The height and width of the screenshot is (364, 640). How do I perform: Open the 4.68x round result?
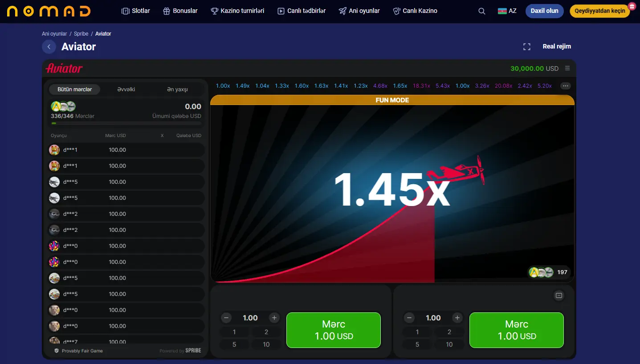pyautogui.click(x=380, y=86)
